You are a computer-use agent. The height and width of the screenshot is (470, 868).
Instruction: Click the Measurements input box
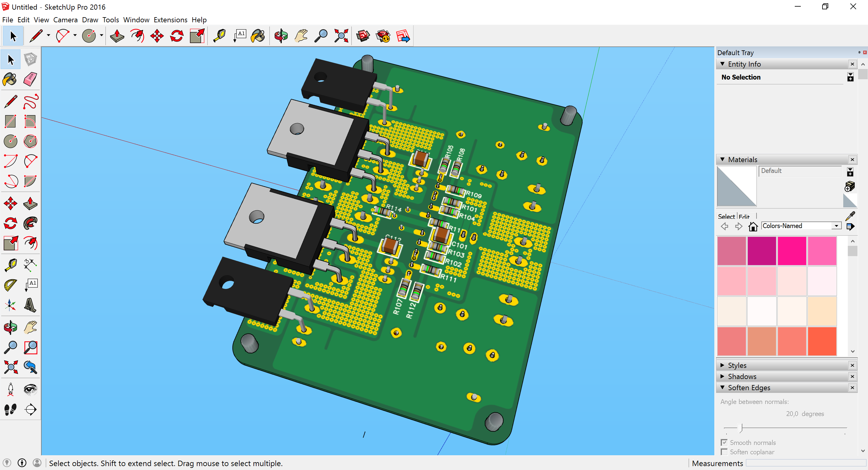[805, 463]
